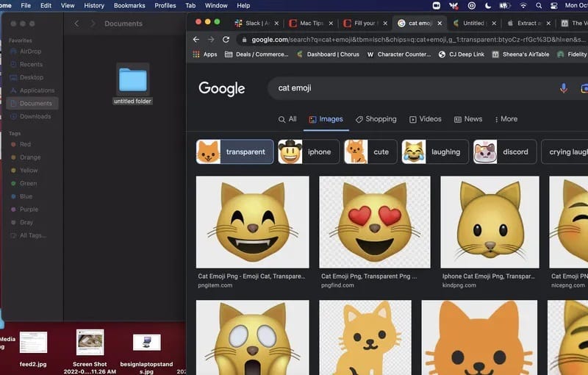
Task: Select the Red tag in Finder sidebar
Action: coord(25,145)
